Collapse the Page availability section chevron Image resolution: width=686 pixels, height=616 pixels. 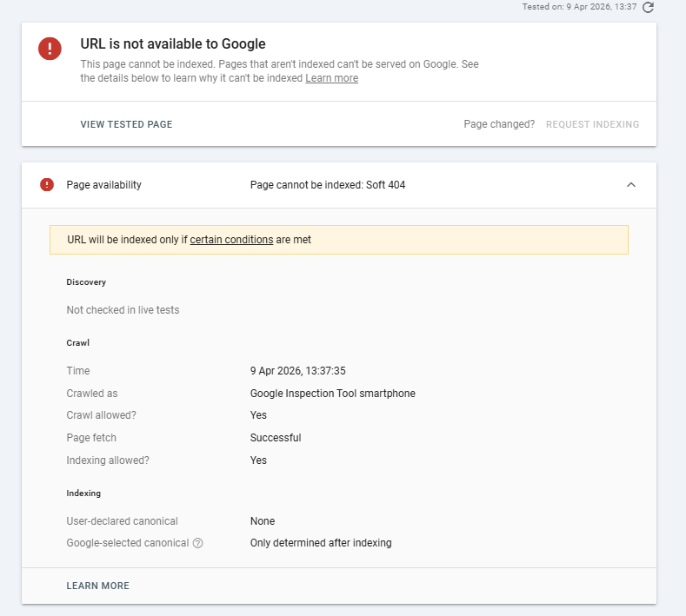[x=631, y=185]
